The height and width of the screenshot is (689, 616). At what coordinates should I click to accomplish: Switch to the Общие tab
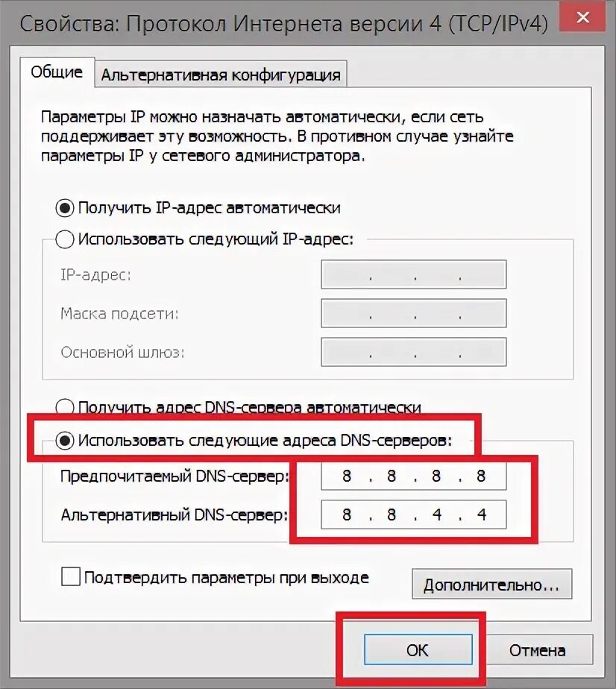click(x=57, y=72)
